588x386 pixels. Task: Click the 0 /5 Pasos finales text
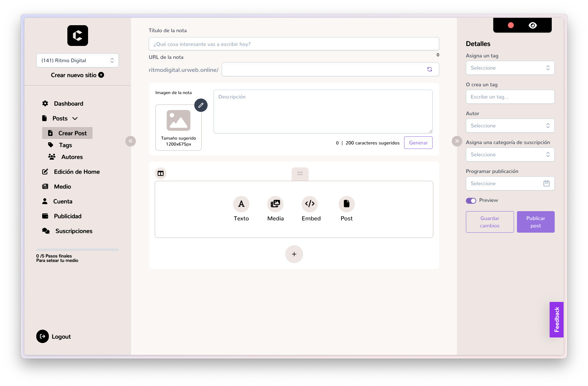54,256
